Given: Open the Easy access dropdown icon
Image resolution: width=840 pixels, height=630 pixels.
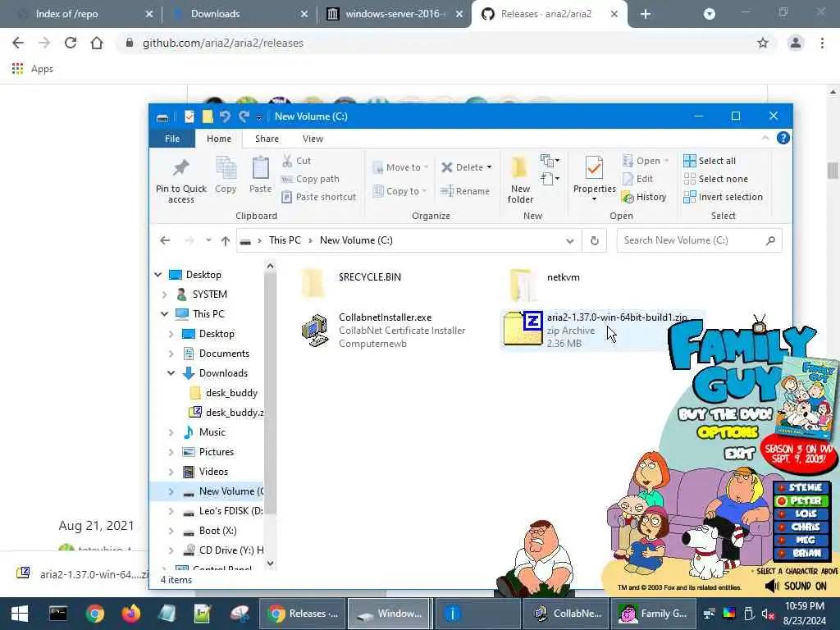Looking at the screenshot, I should tap(550, 178).
